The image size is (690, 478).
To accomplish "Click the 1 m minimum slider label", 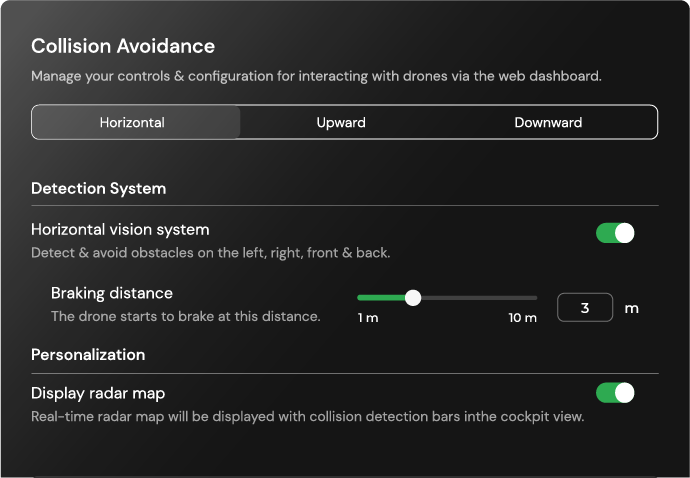I will coord(368,318).
